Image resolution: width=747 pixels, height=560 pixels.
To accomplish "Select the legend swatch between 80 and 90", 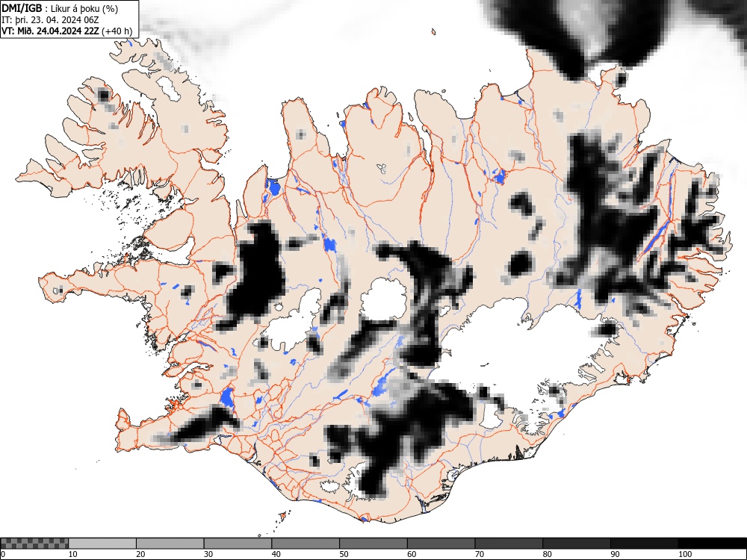I will coord(576,544).
